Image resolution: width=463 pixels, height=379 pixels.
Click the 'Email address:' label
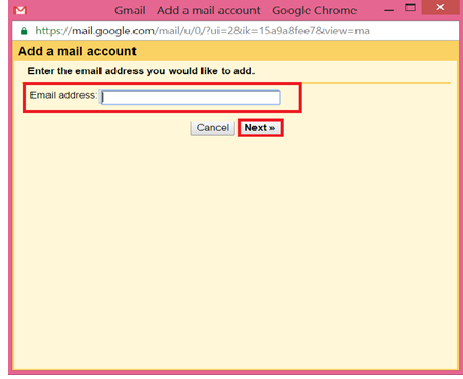click(63, 95)
